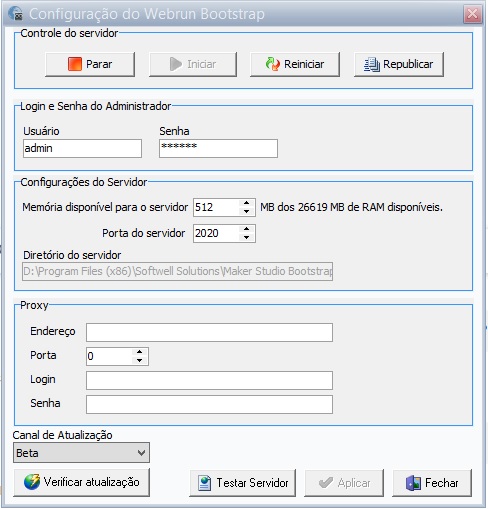488x509 pixels.
Task: Focus the Proxy Senha field
Action: point(209,404)
